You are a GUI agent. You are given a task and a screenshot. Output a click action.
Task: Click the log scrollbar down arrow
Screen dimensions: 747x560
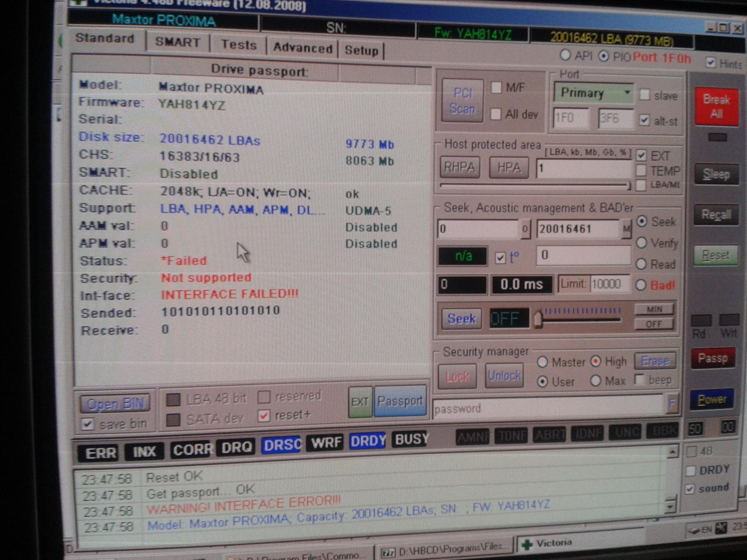(671, 506)
